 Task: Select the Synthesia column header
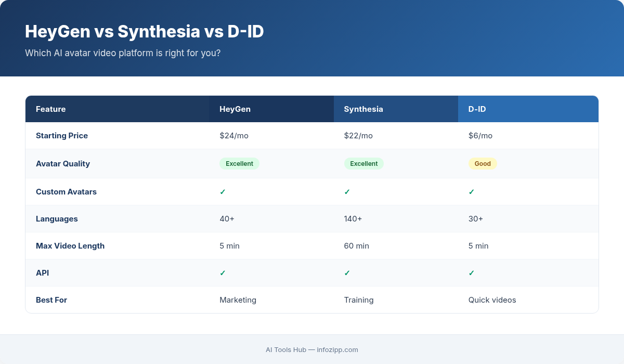coord(363,109)
